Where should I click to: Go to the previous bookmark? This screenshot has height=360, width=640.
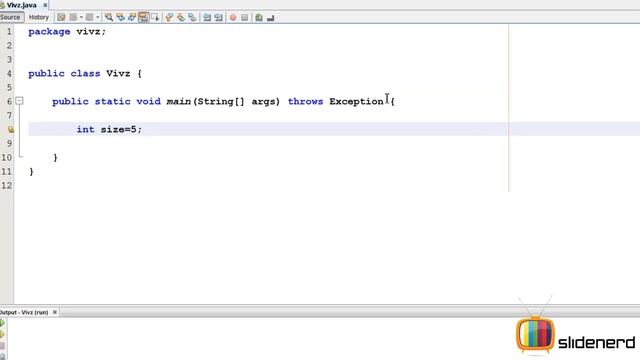(169, 17)
